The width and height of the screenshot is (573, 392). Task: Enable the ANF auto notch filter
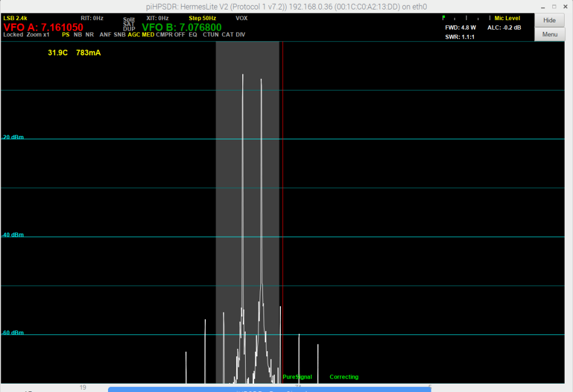[105, 35]
